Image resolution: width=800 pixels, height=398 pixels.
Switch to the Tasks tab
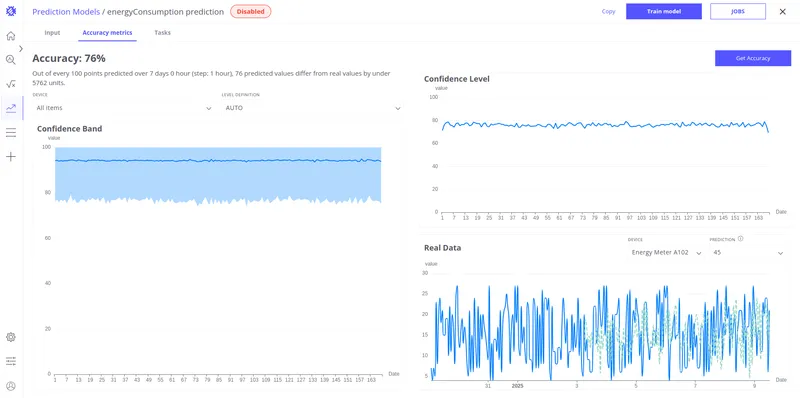(162, 33)
